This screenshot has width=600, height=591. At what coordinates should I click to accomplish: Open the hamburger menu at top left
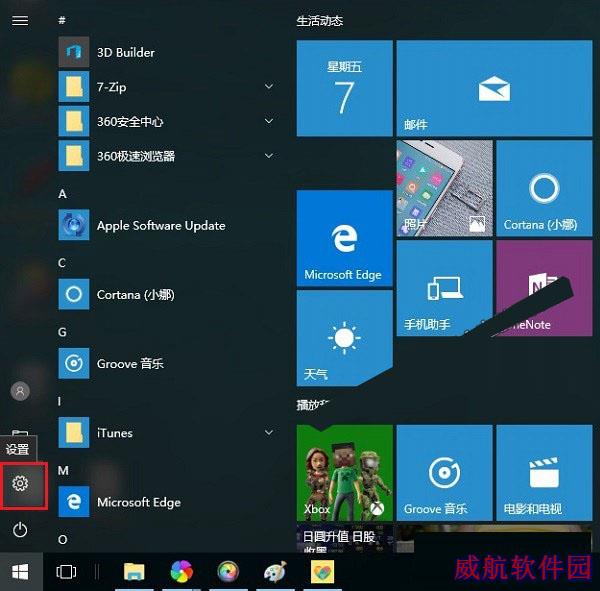click(x=20, y=20)
